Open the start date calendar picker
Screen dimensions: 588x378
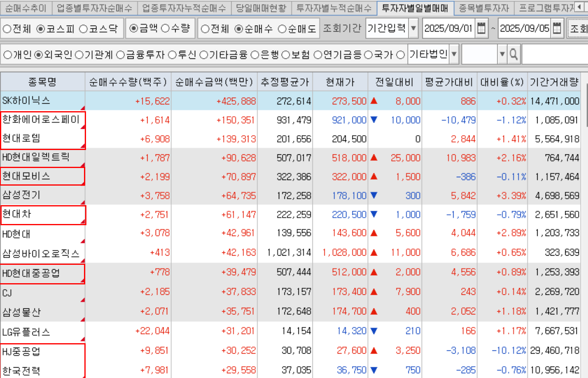482,28
